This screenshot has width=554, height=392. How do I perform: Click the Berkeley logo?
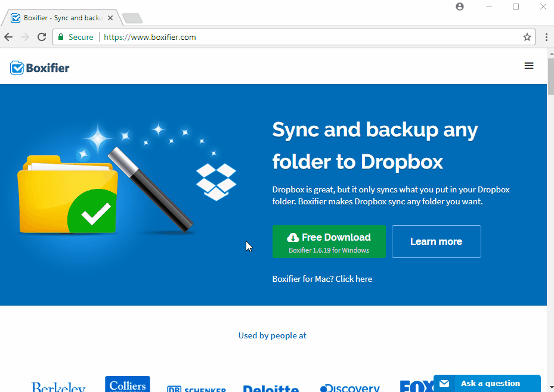click(58, 387)
